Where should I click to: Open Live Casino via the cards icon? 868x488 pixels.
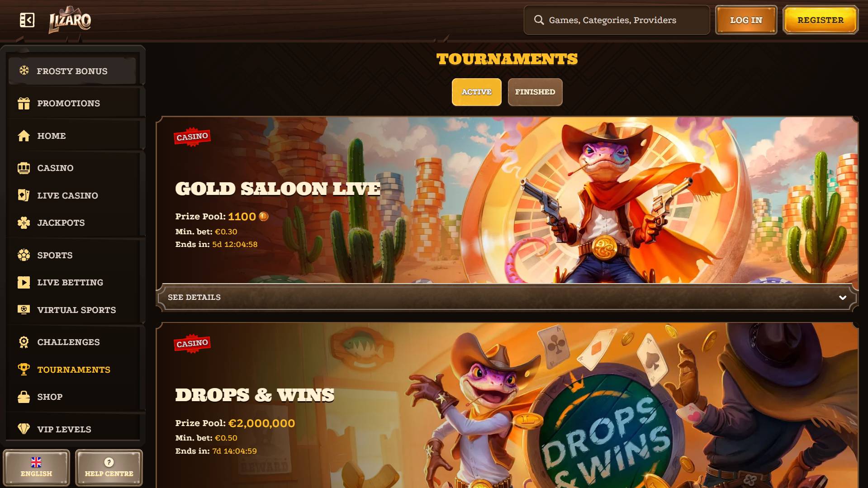point(24,195)
